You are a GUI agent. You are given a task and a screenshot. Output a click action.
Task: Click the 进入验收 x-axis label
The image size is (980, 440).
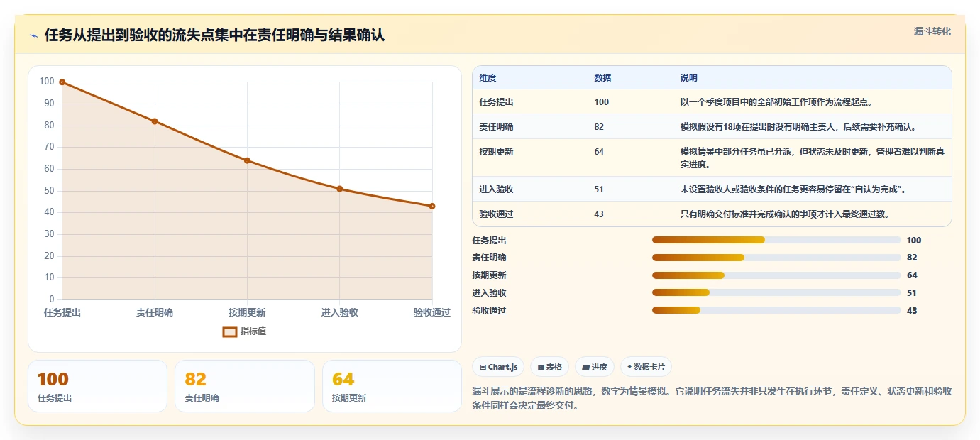[340, 312]
